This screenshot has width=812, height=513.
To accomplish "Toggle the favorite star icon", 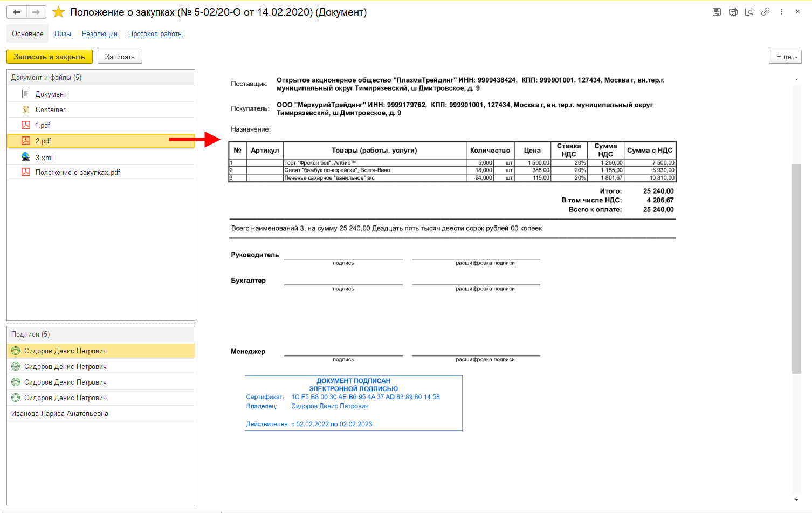I will pyautogui.click(x=58, y=12).
